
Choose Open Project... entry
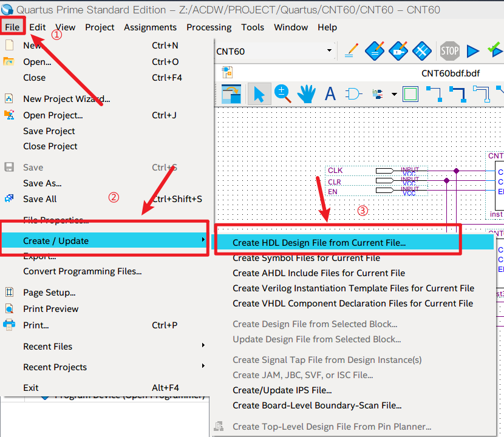[x=53, y=115]
